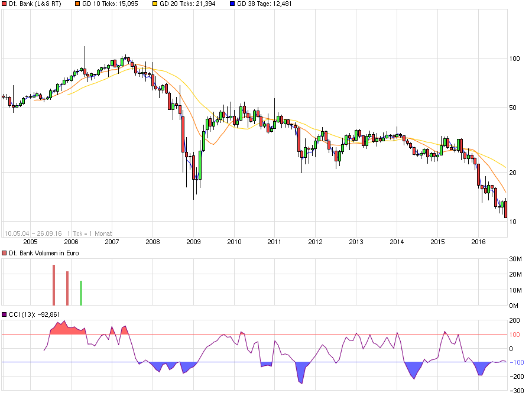
Task: Click the 2013 label on the time axis
Action: pyautogui.click(x=356, y=242)
